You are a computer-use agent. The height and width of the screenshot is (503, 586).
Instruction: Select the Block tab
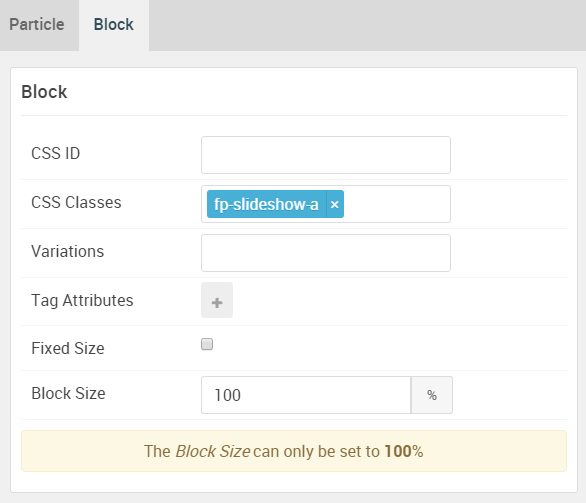click(x=114, y=25)
